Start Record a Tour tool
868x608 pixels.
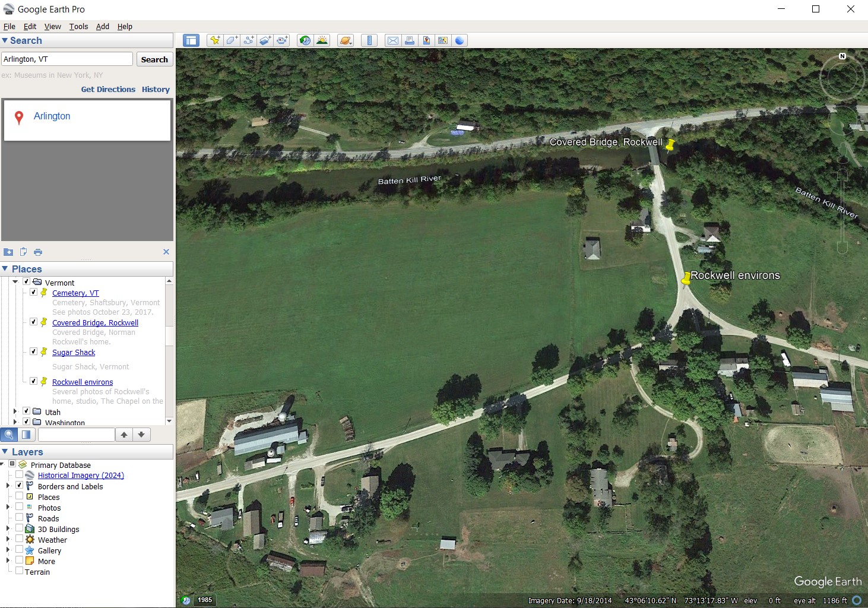[x=281, y=40]
